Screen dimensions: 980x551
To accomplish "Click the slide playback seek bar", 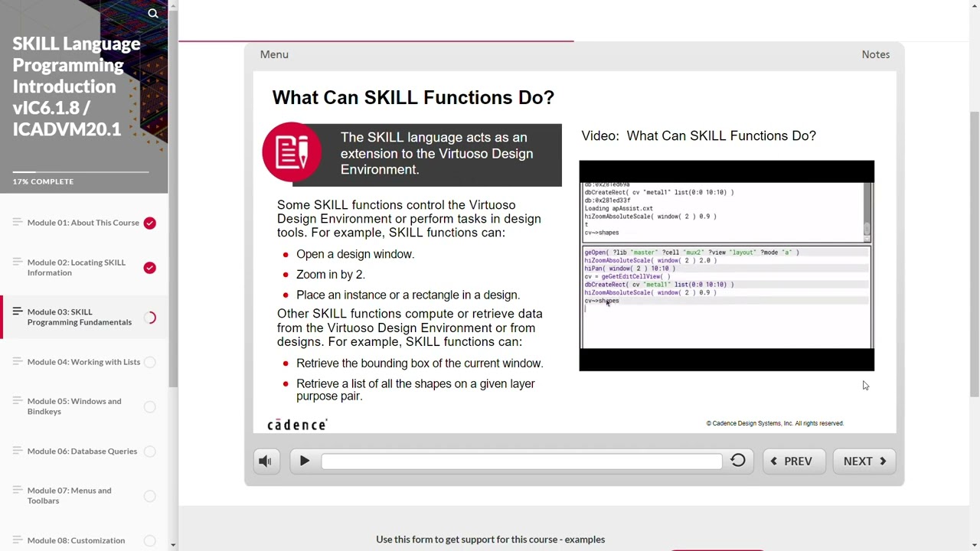I will (x=521, y=461).
